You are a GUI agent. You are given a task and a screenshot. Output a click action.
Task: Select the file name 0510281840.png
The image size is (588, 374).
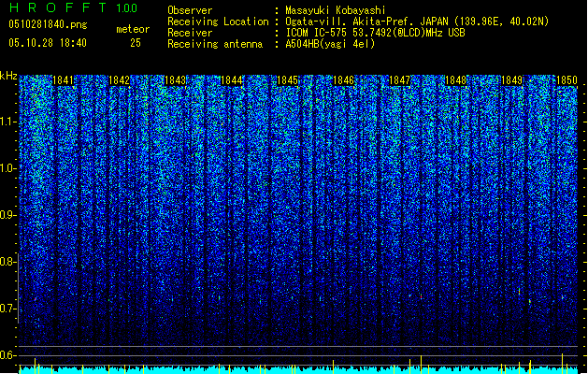tap(48, 24)
